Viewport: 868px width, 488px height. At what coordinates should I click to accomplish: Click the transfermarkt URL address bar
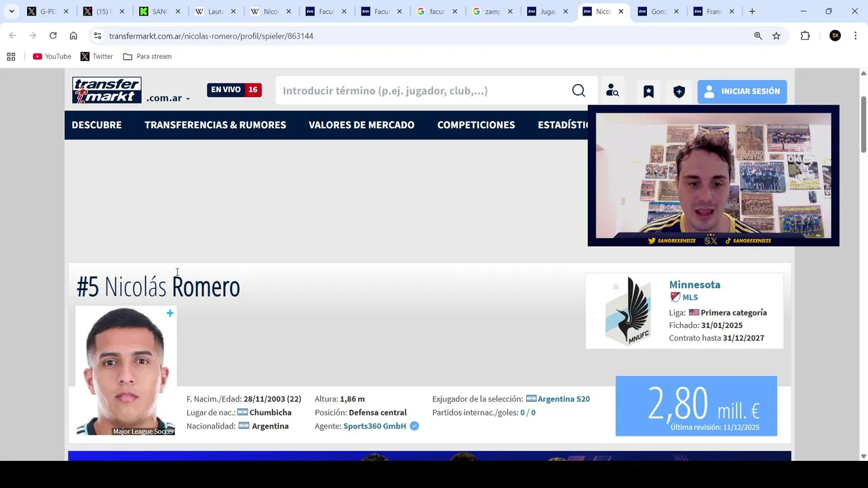211,36
